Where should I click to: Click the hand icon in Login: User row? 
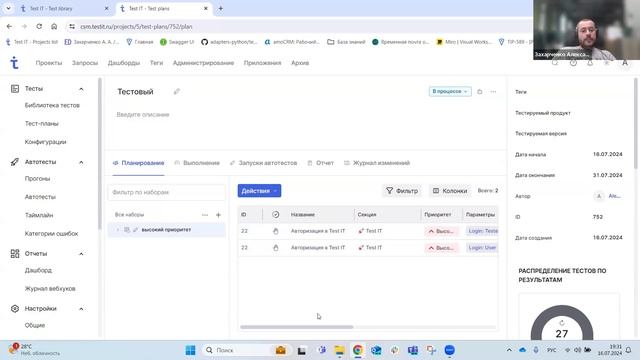(x=276, y=248)
